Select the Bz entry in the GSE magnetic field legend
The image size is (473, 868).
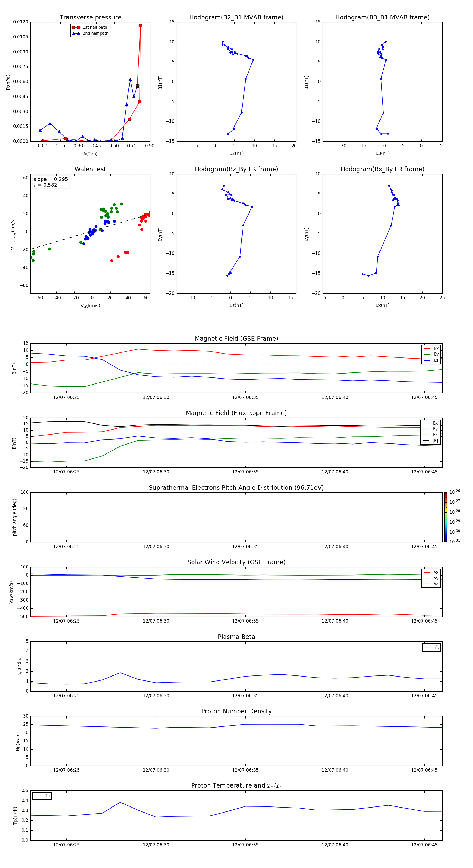click(431, 360)
